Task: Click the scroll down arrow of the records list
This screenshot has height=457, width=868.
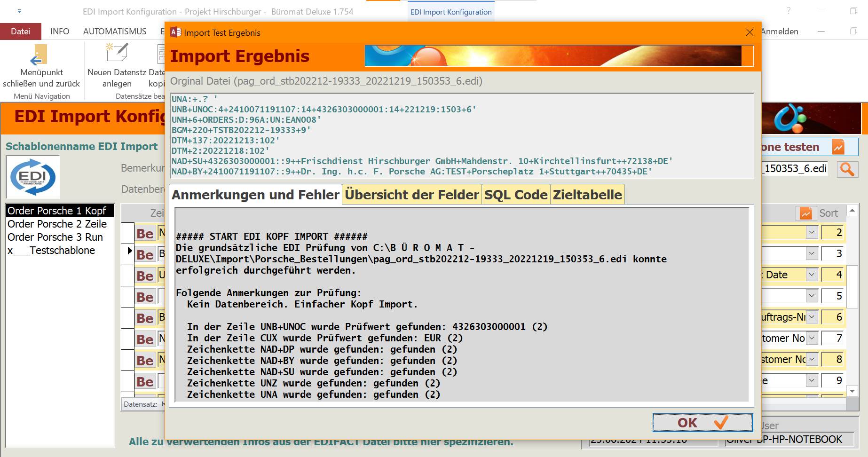Action: (x=852, y=391)
